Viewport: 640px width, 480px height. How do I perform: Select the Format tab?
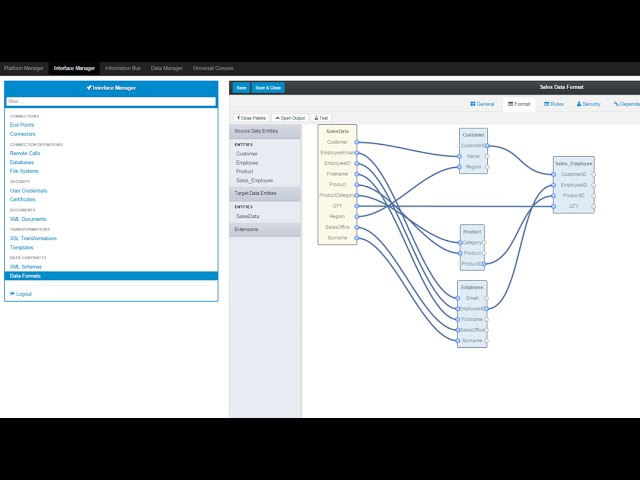tap(519, 104)
